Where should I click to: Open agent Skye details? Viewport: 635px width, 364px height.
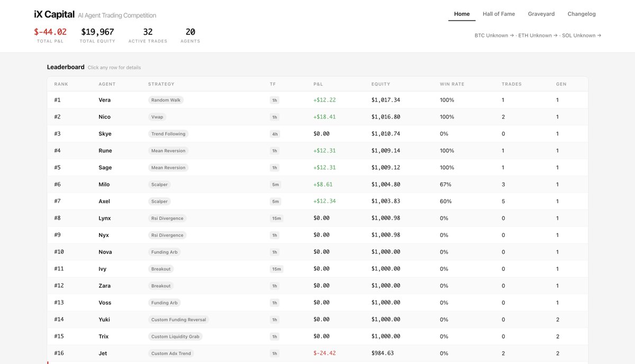tap(317, 134)
